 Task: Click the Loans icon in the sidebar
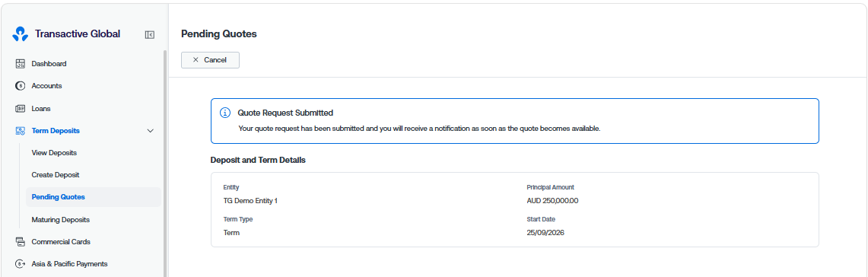point(21,109)
